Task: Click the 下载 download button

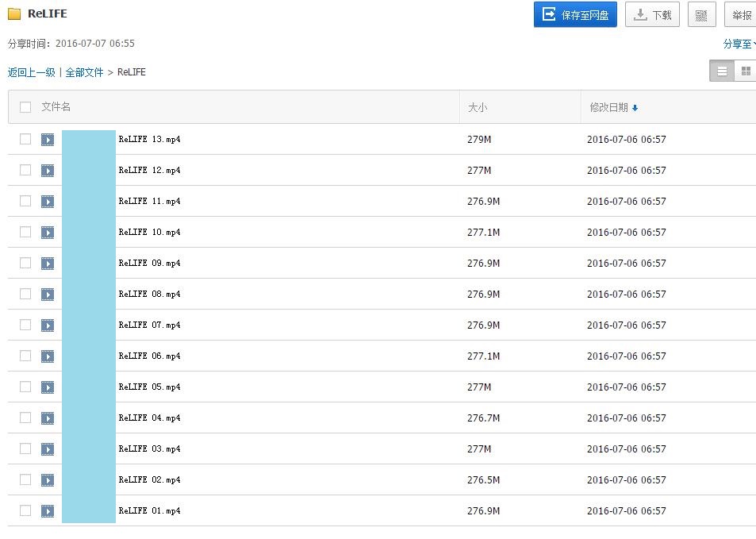Action: pos(652,15)
